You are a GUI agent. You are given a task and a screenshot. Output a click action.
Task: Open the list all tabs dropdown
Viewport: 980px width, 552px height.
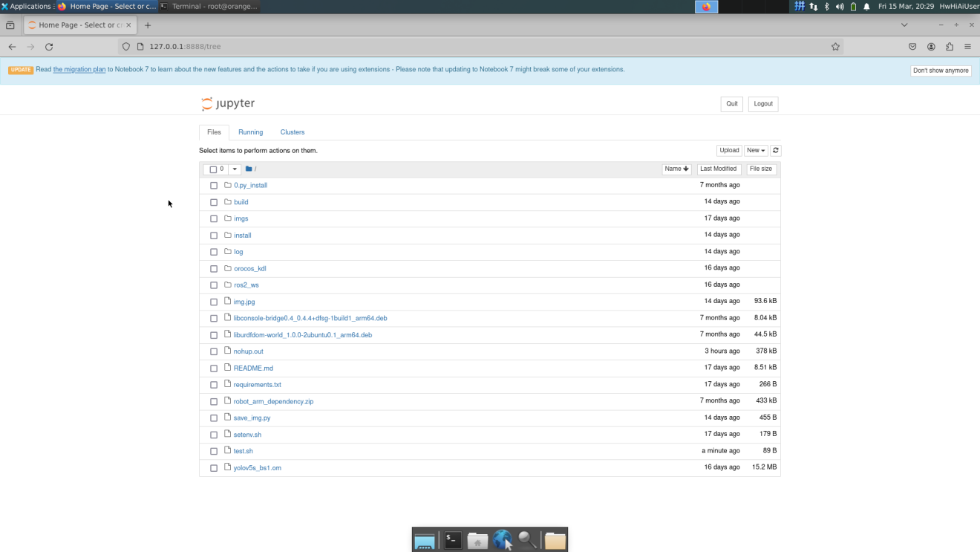904,25
